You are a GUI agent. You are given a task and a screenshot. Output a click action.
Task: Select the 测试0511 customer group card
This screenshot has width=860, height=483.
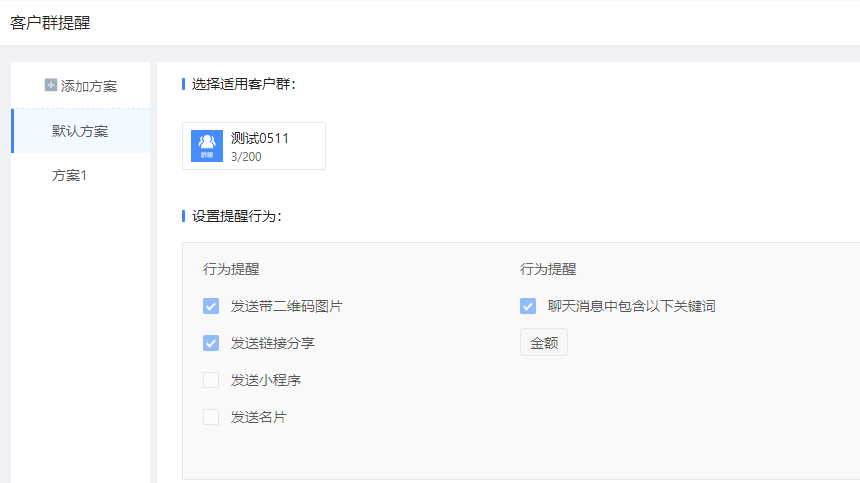(254, 146)
